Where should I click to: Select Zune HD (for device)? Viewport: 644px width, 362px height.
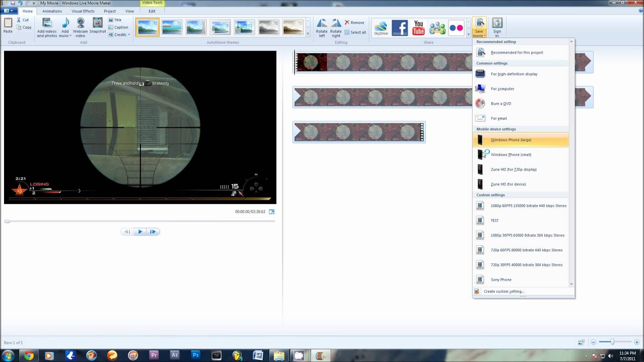(521, 184)
